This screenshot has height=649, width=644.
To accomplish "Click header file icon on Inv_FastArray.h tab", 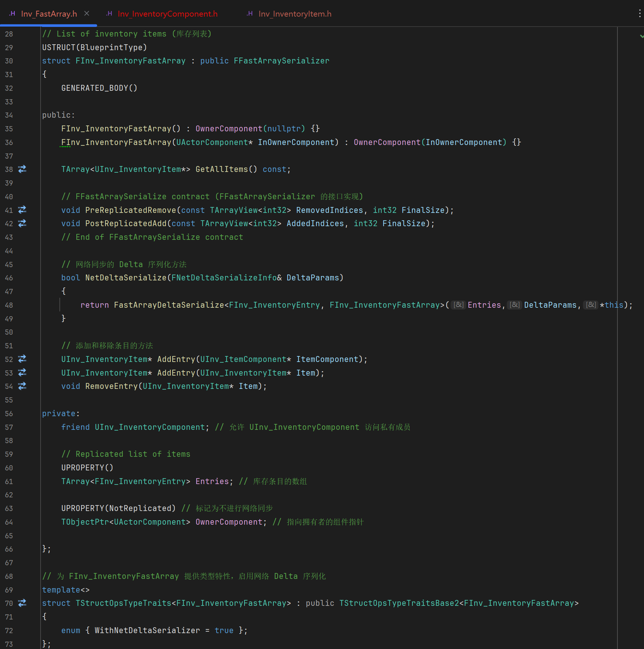I will (12, 14).
